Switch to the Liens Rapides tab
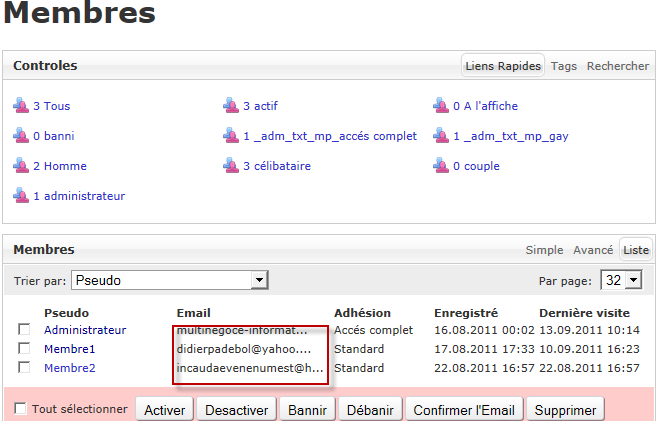Viewport: 656px width, 421px height. click(503, 66)
